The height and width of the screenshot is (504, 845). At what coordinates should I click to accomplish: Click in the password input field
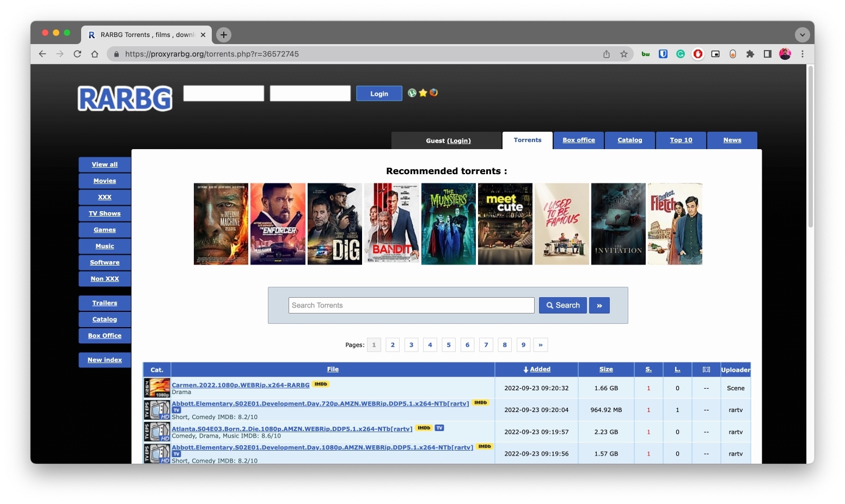pos(310,93)
